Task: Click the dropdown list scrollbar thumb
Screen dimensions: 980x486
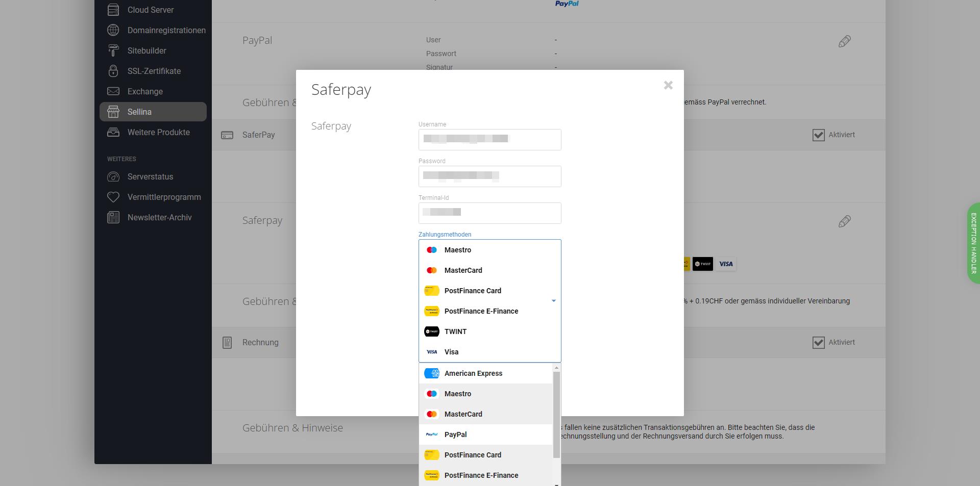Action: point(557,415)
